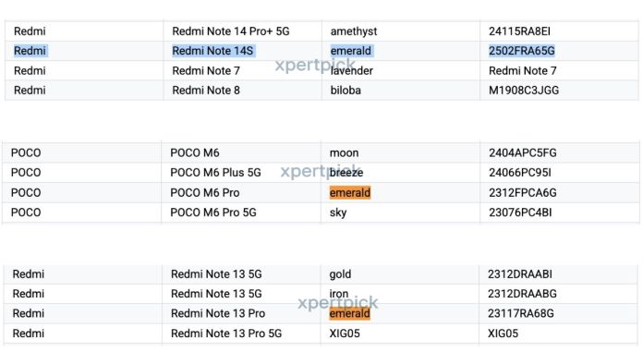Click the M1908C3JGG model code
Image resolution: width=643 pixels, height=364 pixels.
click(524, 91)
